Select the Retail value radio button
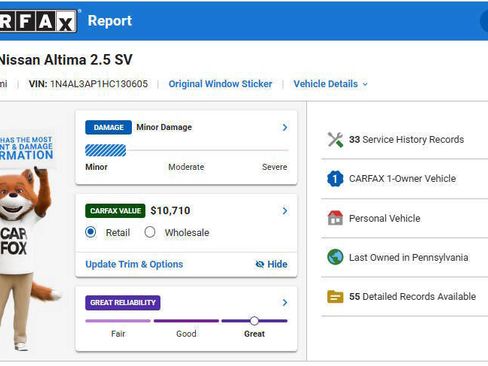 [90, 232]
